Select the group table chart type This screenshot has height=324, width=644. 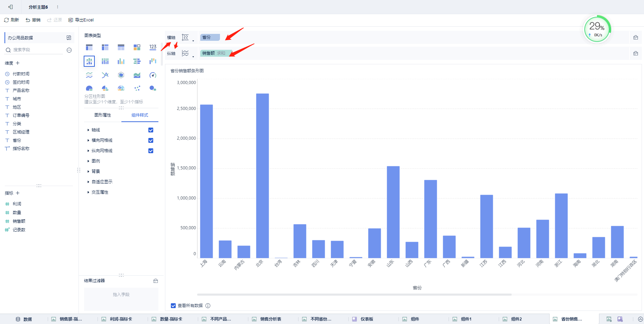pos(89,47)
